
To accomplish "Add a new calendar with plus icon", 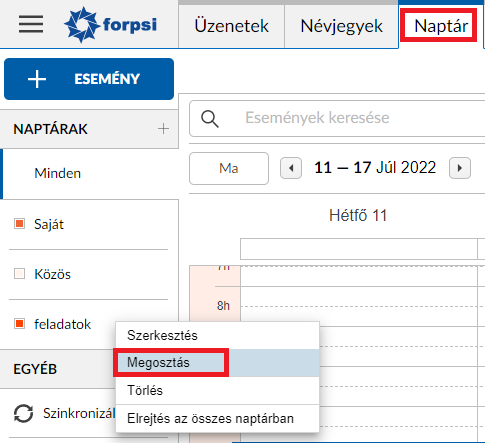I will 163,129.
